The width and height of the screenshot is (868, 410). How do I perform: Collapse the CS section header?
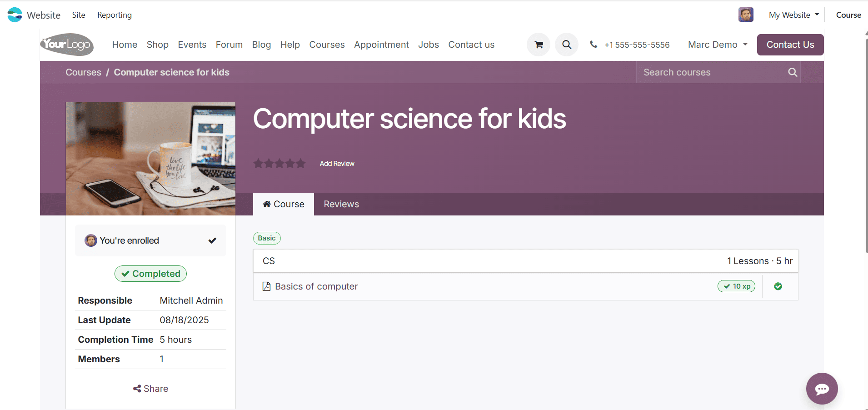click(x=525, y=261)
